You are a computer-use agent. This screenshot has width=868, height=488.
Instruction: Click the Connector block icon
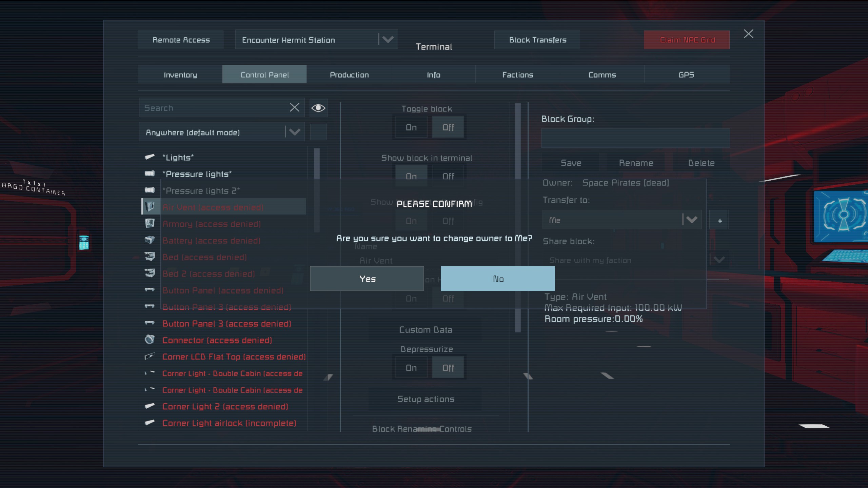click(150, 340)
